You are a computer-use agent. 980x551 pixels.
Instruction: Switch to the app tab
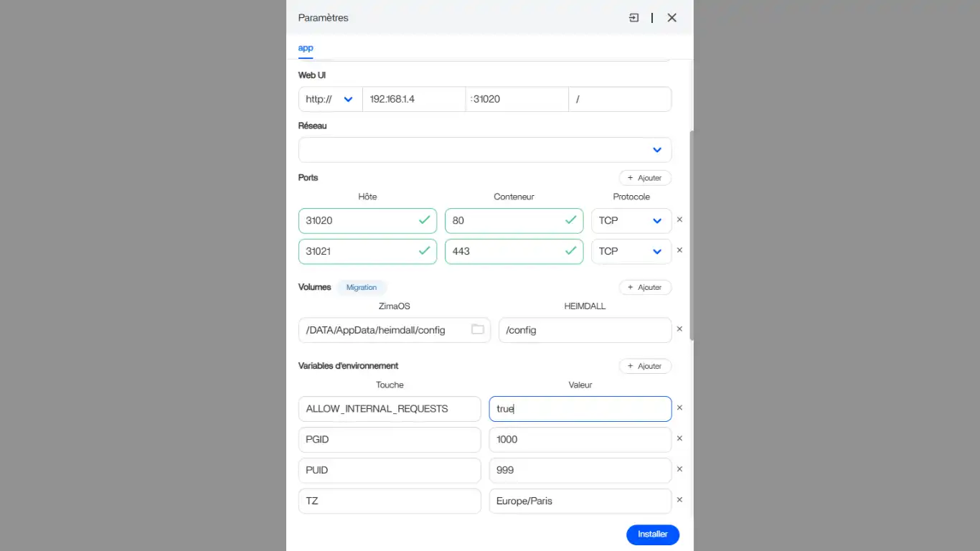(x=306, y=48)
